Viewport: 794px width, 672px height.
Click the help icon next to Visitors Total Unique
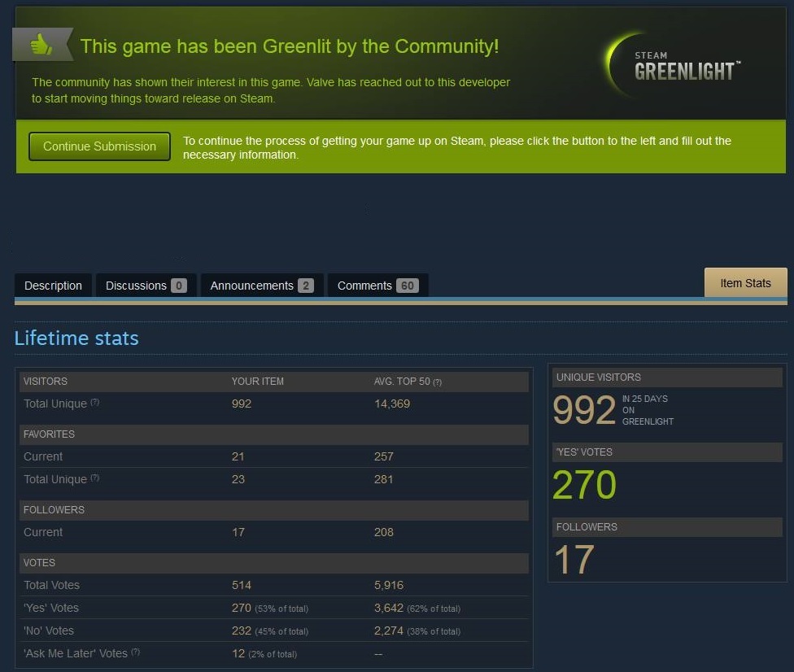(94, 402)
